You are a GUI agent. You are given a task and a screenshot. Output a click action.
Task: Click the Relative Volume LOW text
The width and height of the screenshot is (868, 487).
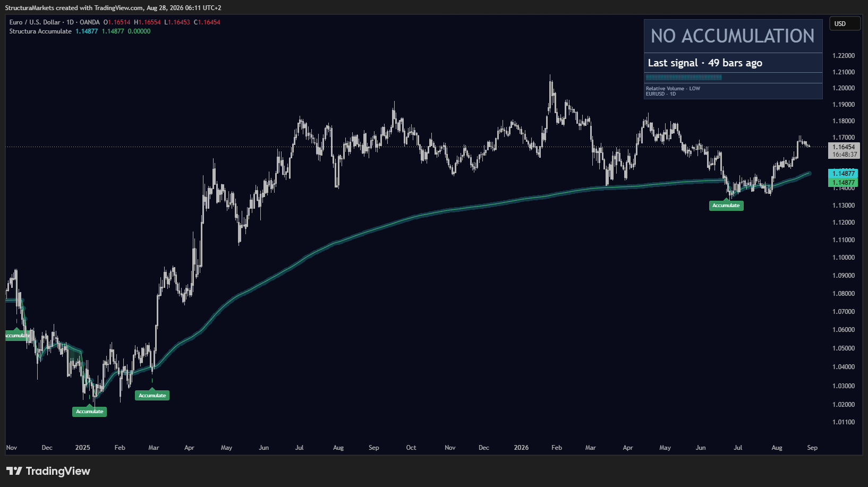tap(673, 89)
